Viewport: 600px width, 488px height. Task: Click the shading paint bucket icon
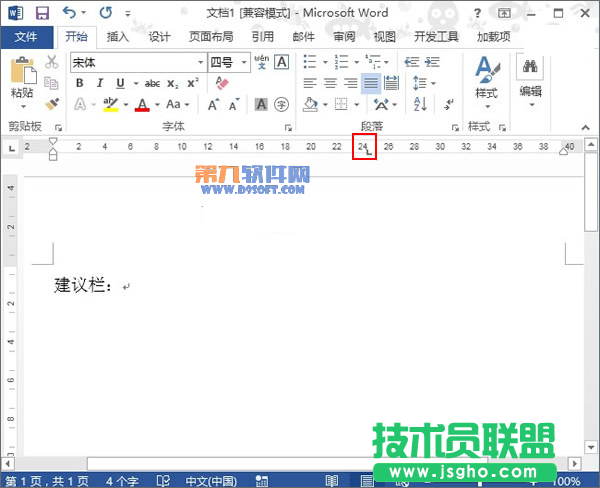(x=310, y=104)
